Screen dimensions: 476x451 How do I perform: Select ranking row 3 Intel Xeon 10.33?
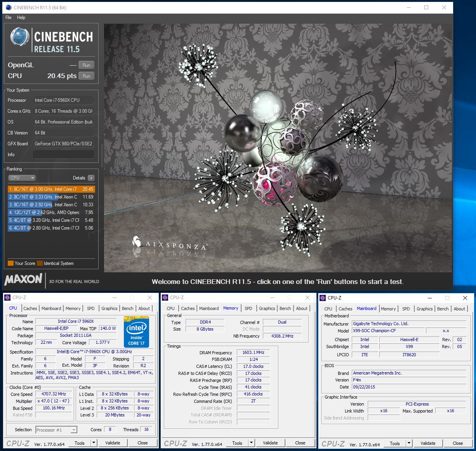[x=51, y=205]
